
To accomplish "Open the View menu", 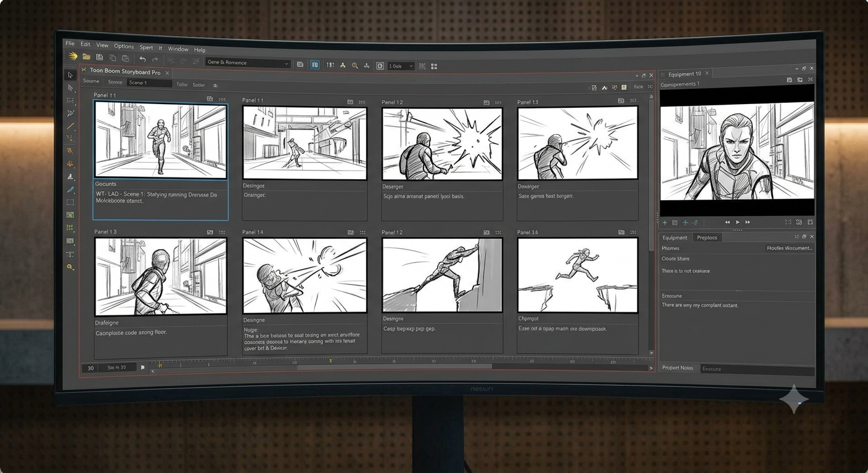I will tap(102, 45).
